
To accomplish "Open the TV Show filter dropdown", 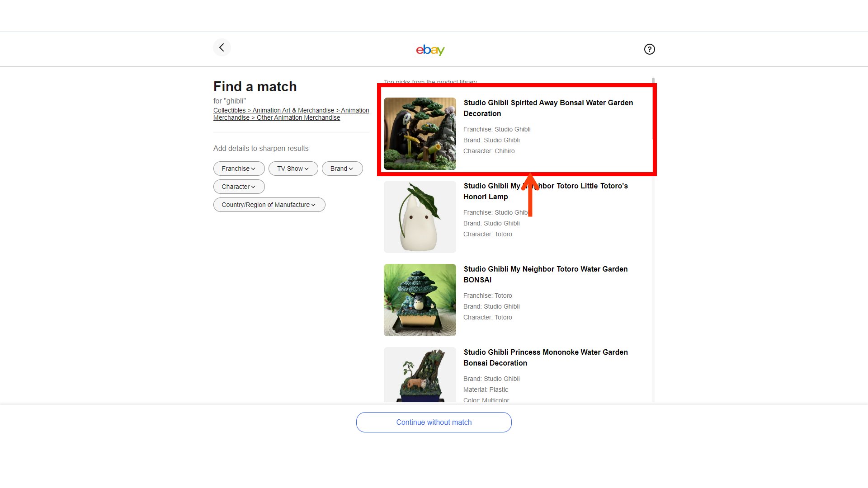I will click(x=293, y=169).
